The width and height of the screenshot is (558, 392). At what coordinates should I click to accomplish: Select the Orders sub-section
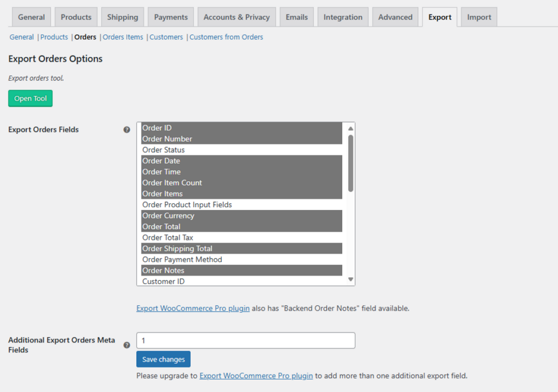click(x=85, y=37)
